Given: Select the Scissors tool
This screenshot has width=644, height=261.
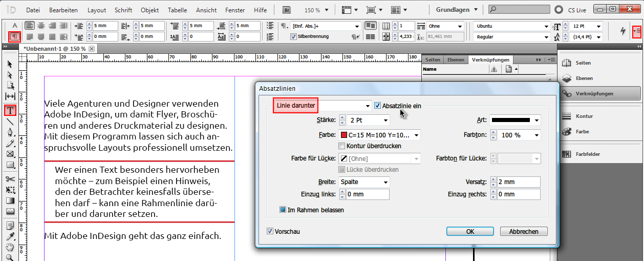Looking at the screenshot, I should click(x=10, y=179).
